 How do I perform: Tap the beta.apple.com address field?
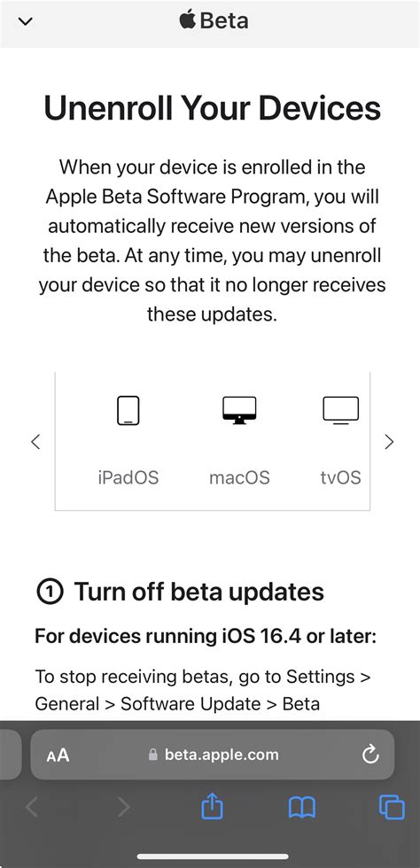coord(213,755)
